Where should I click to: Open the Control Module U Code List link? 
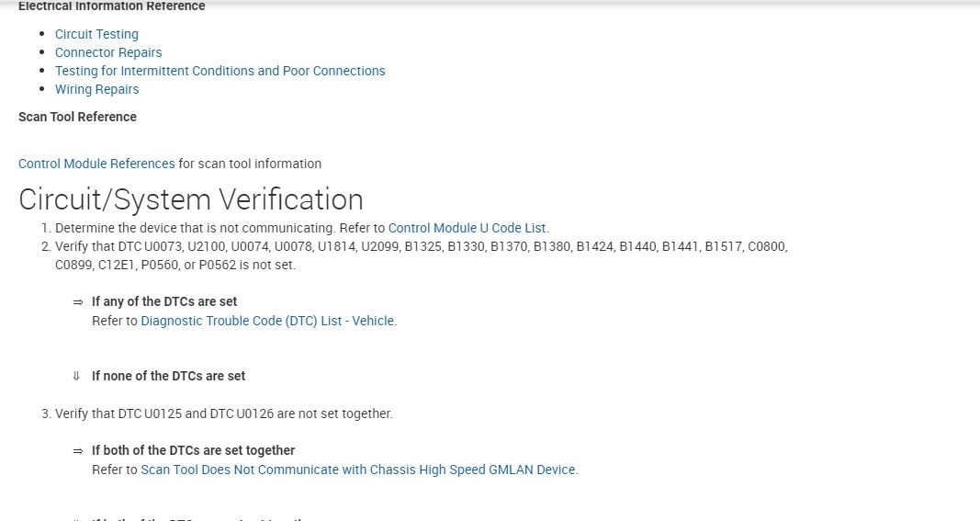[x=467, y=228]
